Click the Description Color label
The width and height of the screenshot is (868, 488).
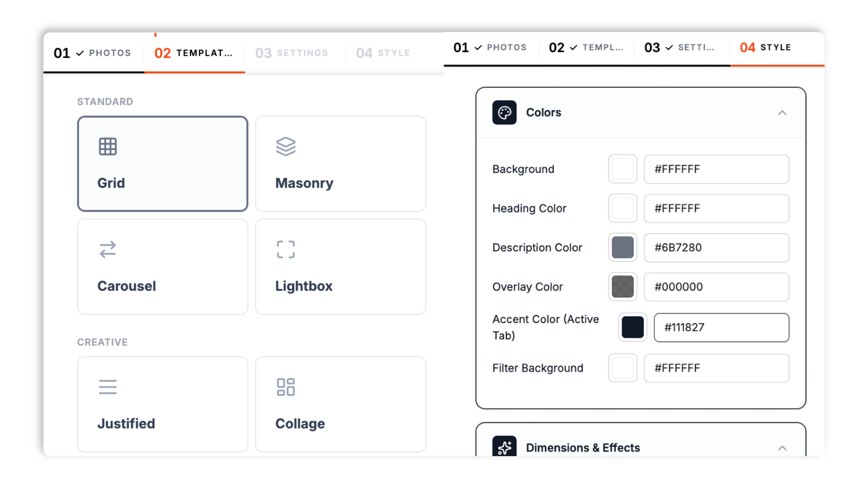537,248
